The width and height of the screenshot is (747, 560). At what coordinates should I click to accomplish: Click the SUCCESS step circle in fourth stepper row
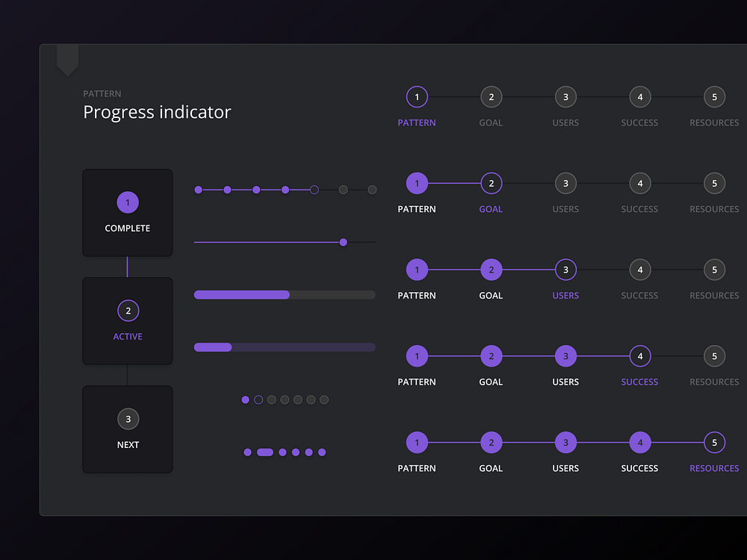(x=639, y=356)
